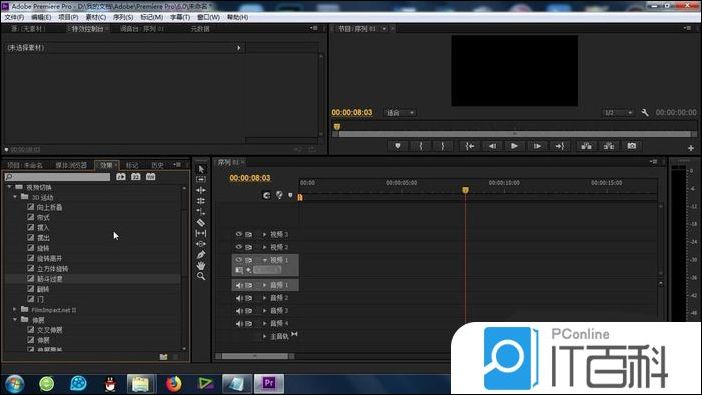The image size is (702, 395).
Task: Expand the 主音轨 master track
Action: [265, 336]
